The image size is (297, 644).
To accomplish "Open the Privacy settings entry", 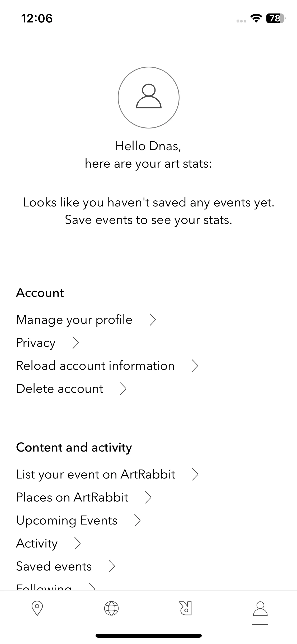I will pos(36,343).
